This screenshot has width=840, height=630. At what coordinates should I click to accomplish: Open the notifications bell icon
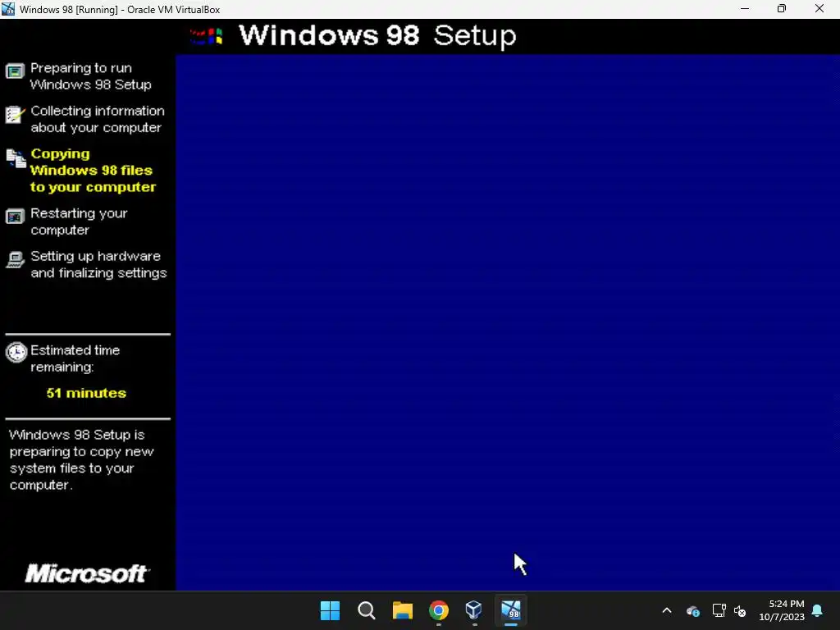click(817, 610)
